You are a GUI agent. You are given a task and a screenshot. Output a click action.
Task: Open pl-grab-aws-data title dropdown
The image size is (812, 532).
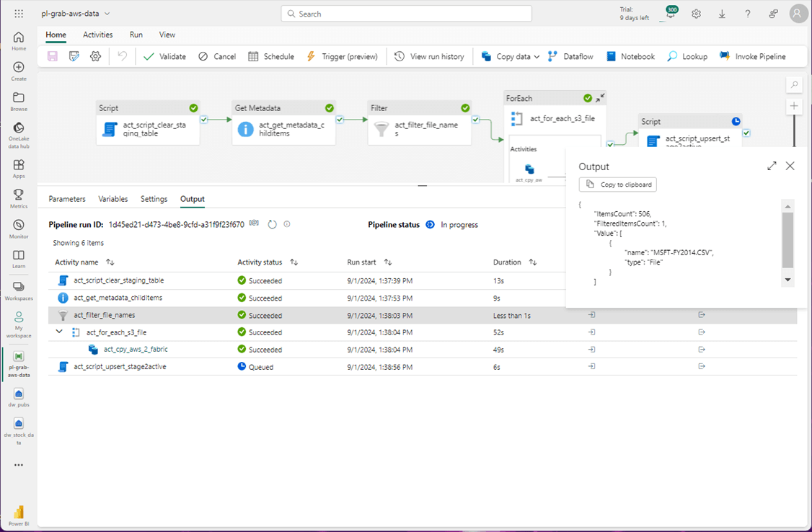(107, 14)
